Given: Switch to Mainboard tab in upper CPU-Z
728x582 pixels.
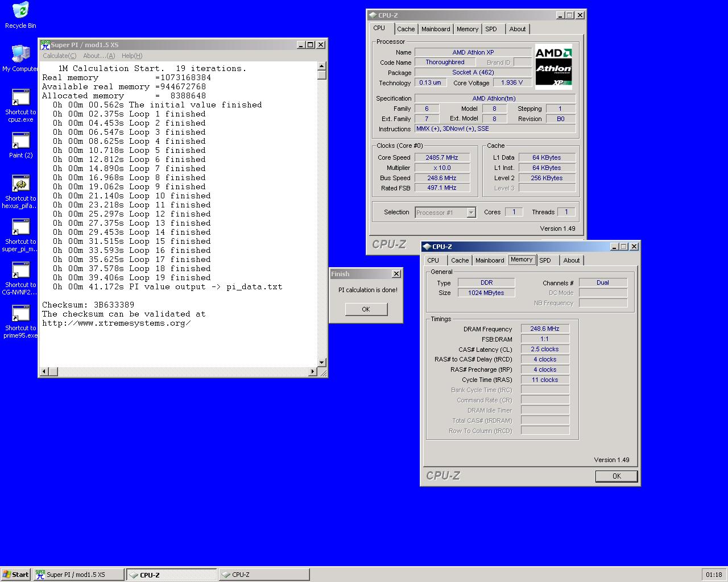Looking at the screenshot, I should coord(436,29).
